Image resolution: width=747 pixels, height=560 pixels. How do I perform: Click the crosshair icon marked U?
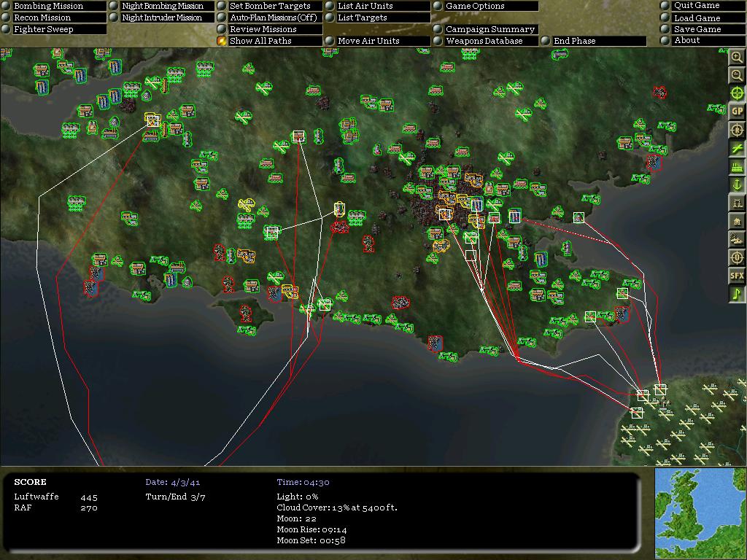[737, 257]
